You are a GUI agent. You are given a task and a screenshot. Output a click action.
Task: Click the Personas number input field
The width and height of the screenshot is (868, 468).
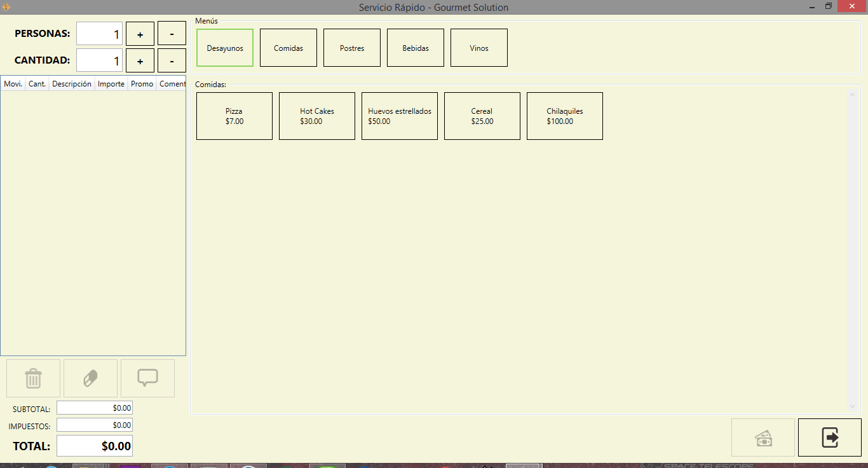coord(99,34)
